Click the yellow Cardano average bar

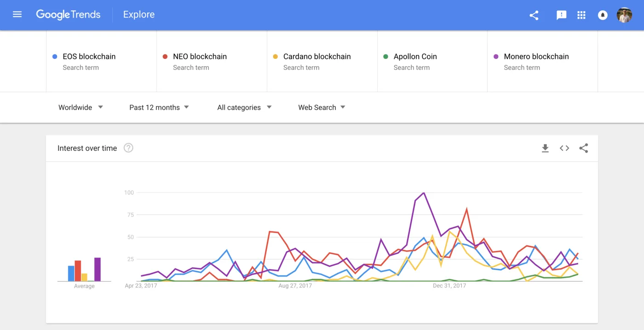pyautogui.click(x=84, y=277)
